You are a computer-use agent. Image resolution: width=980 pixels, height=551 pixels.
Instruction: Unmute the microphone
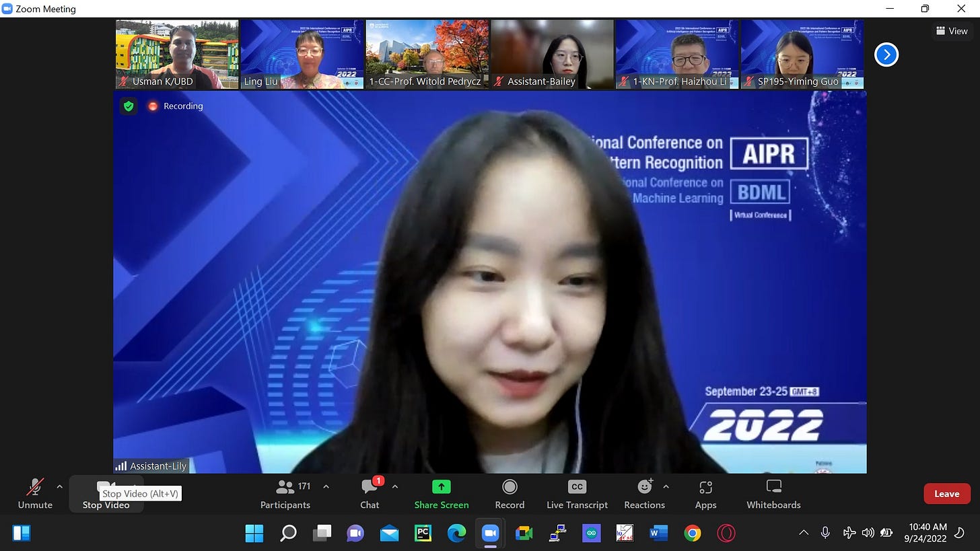[35, 493]
